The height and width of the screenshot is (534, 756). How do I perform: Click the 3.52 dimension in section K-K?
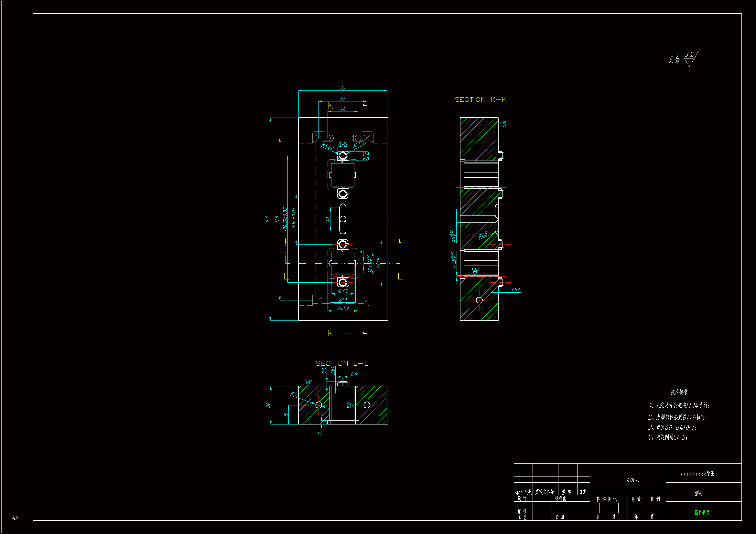[x=515, y=290]
